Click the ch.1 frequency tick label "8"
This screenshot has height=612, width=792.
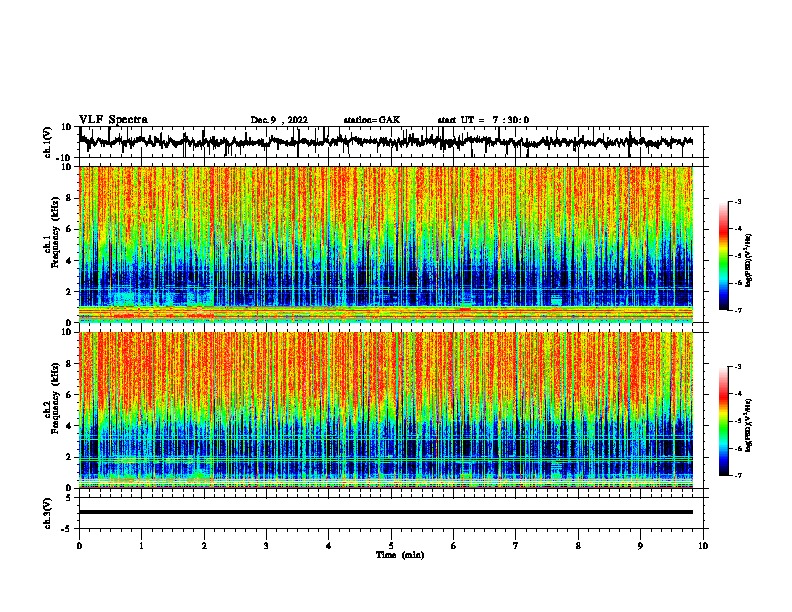point(69,198)
